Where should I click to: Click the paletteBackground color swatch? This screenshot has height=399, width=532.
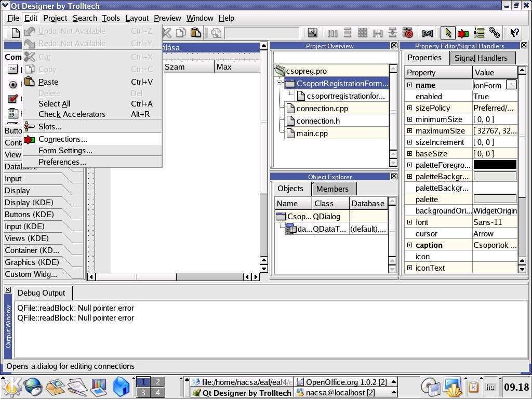pyautogui.click(x=495, y=176)
